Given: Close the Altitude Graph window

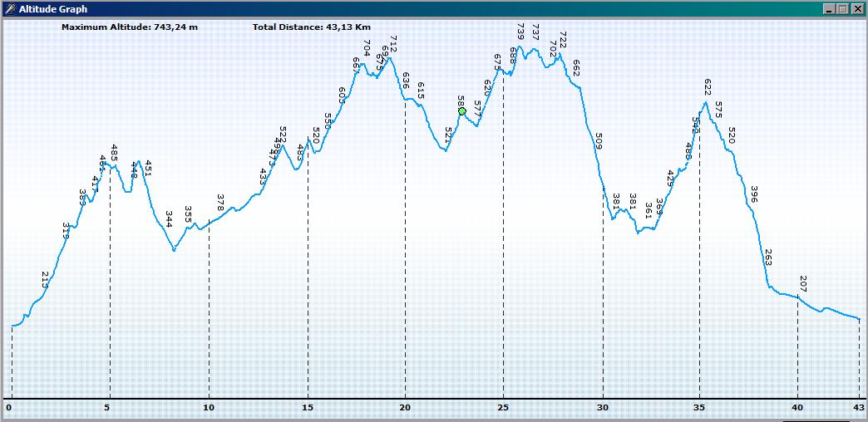Looking at the screenshot, I should coord(857,9).
